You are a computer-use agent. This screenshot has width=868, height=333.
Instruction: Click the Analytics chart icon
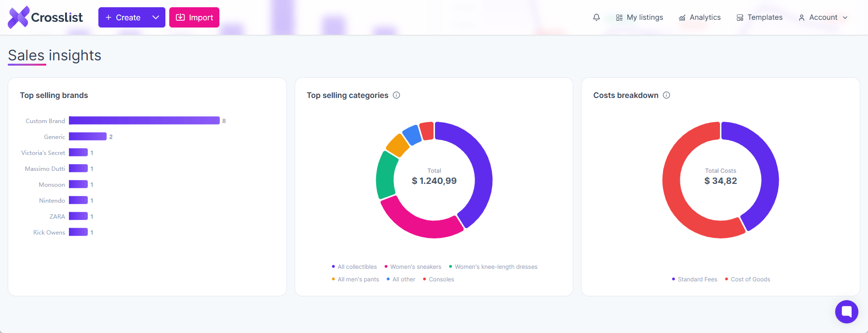682,18
